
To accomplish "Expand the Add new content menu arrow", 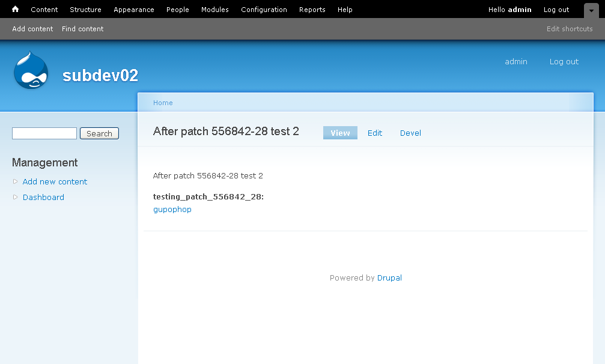I will (16, 181).
